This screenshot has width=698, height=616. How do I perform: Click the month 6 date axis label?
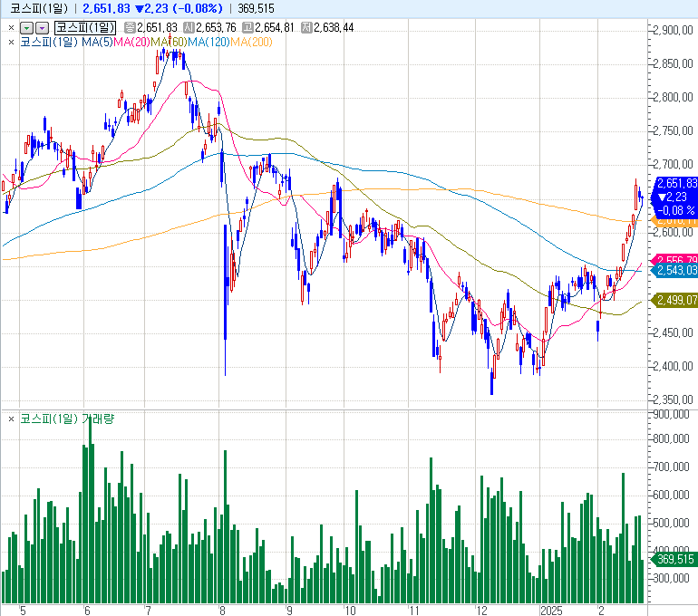click(x=87, y=611)
